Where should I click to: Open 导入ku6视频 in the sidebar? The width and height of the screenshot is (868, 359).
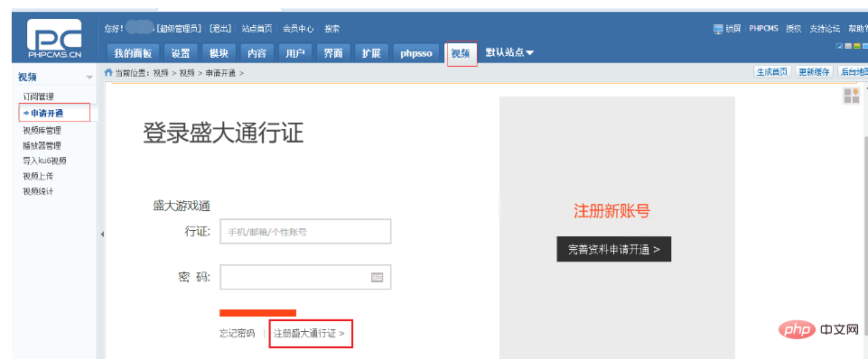pyautogui.click(x=45, y=161)
